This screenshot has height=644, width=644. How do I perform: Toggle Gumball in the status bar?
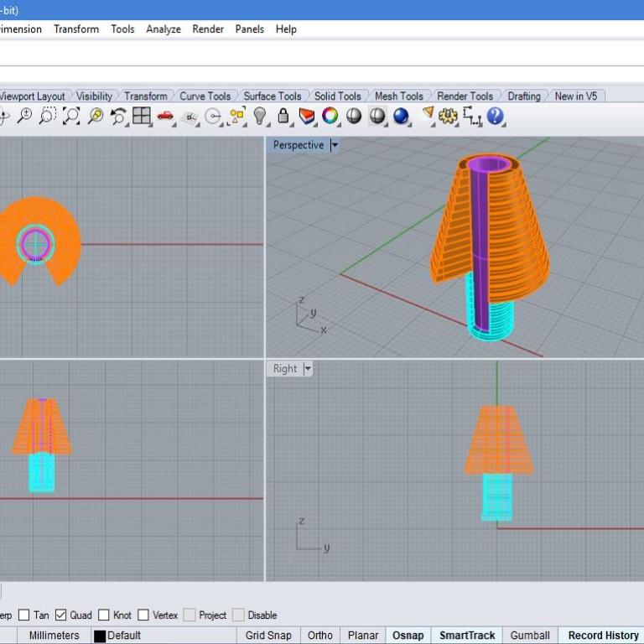click(530, 636)
